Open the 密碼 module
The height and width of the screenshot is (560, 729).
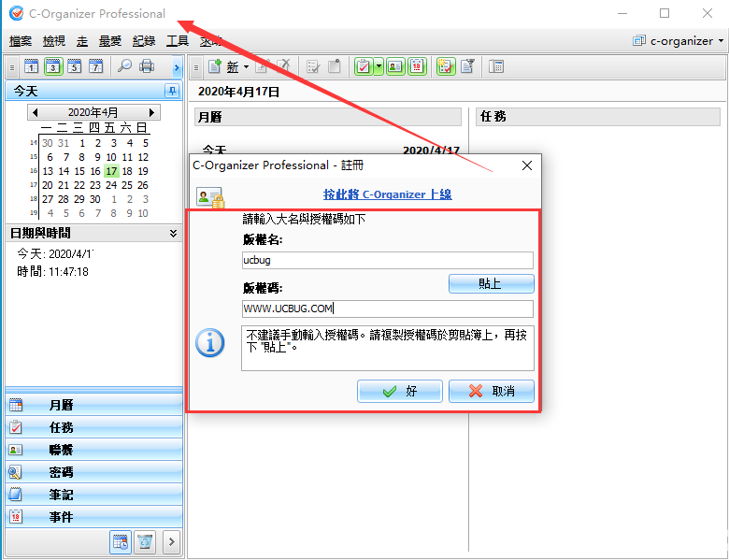pos(93,472)
